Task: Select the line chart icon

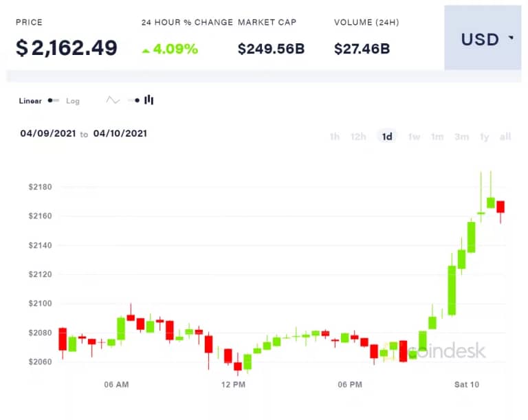Action: pyautogui.click(x=113, y=100)
